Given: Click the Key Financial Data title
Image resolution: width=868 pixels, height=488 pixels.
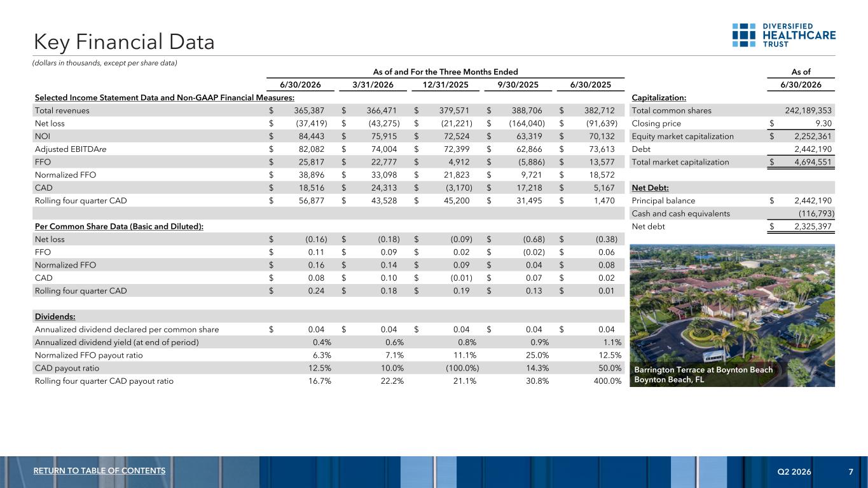Looking at the screenshot, I should (x=124, y=42).
